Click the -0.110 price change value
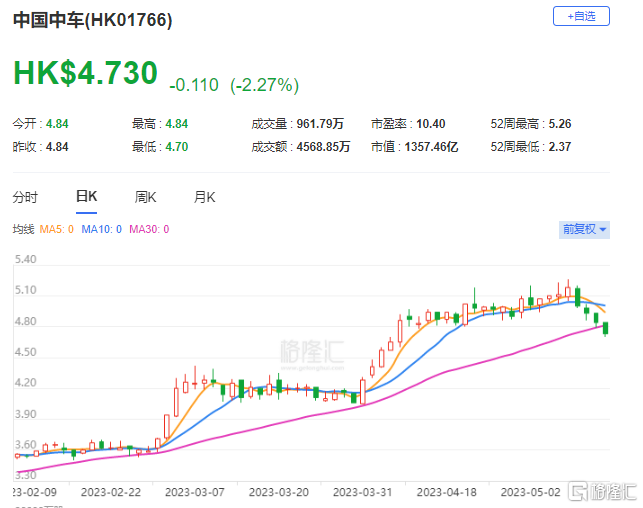The width and height of the screenshot is (643, 508). tap(194, 85)
